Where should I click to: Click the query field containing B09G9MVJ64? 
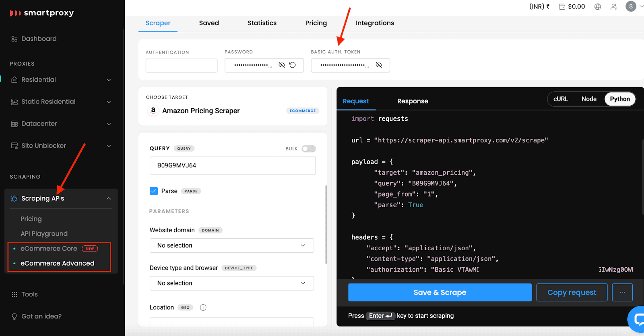233,165
